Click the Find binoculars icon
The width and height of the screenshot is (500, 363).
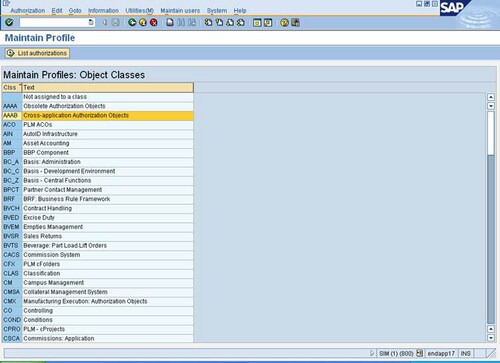[x=181, y=22]
